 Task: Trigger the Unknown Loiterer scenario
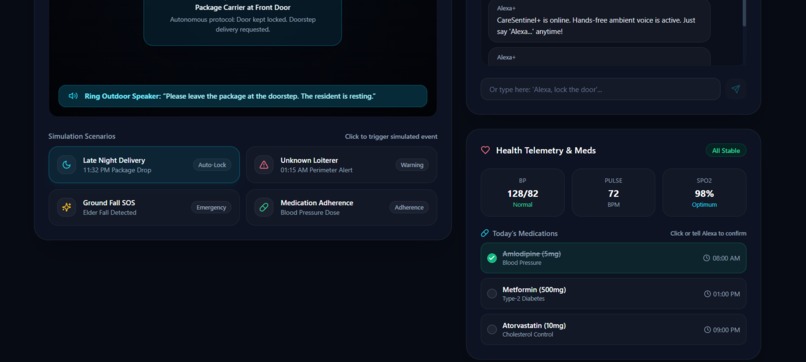[341, 165]
